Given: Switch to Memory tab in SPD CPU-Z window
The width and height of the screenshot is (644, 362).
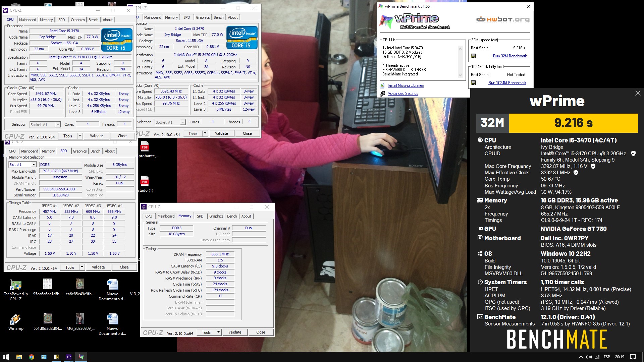Looking at the screenshot, I should 48,151.
